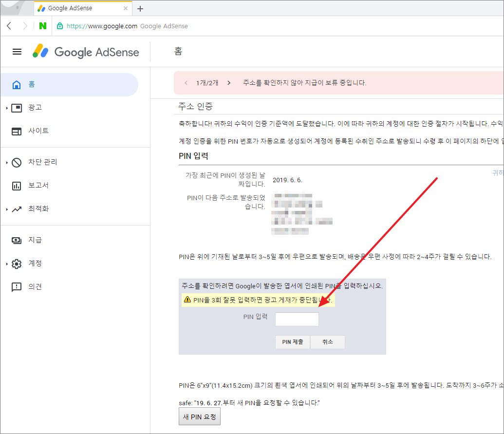Expand the 최적화 submenu arrow
504x434 pixels.
tap(7, 209)
